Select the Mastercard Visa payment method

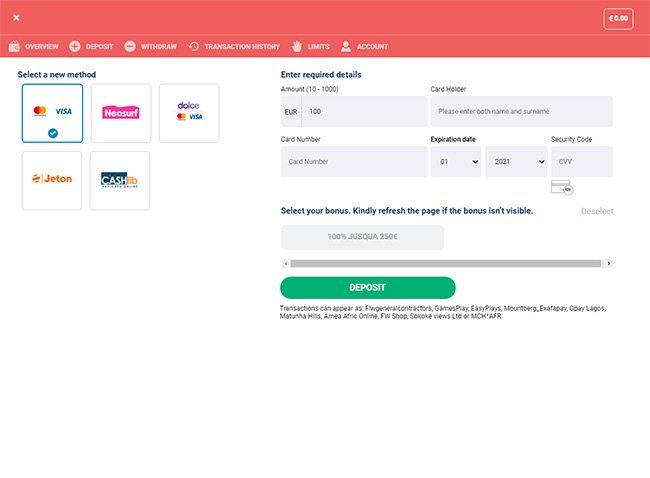point(52,113)
